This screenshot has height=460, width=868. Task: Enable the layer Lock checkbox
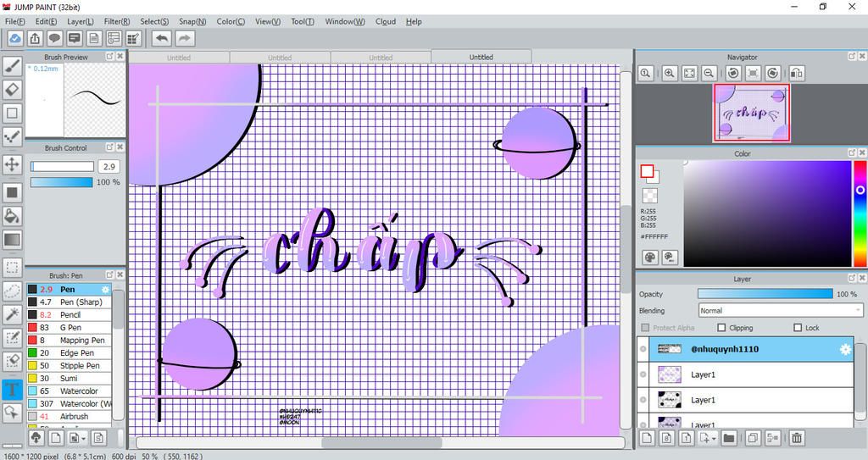click(798, 328)
